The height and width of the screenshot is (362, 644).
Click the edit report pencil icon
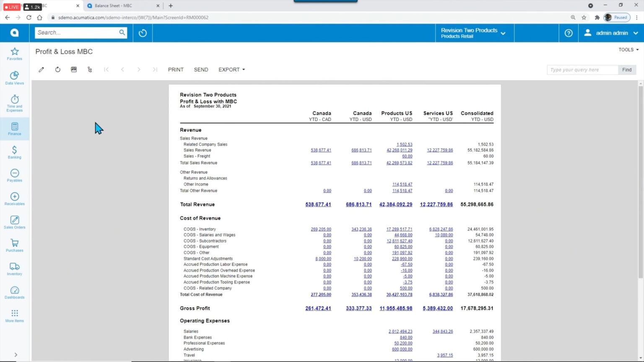tap(41, 69)
